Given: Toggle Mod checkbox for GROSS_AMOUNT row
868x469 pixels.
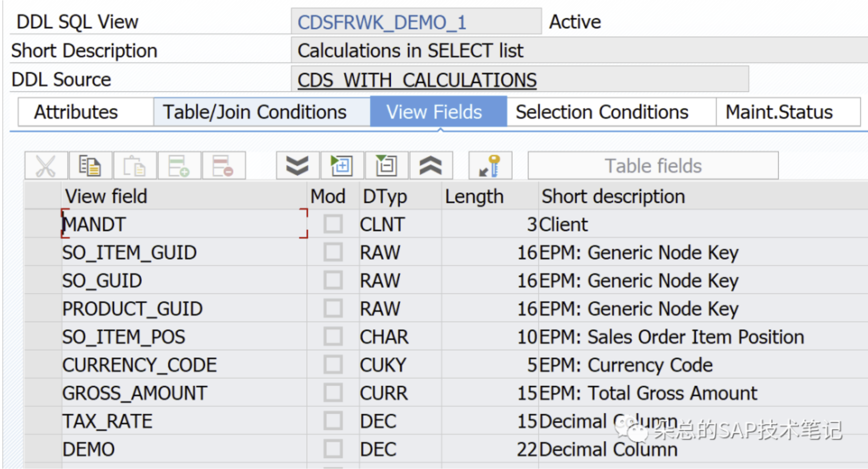Looking at the screenshot, I should click(333, 393).
